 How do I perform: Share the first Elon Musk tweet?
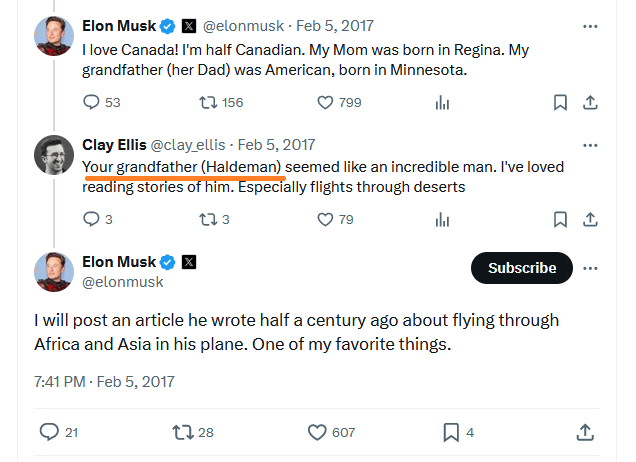[x=590, y=102]
